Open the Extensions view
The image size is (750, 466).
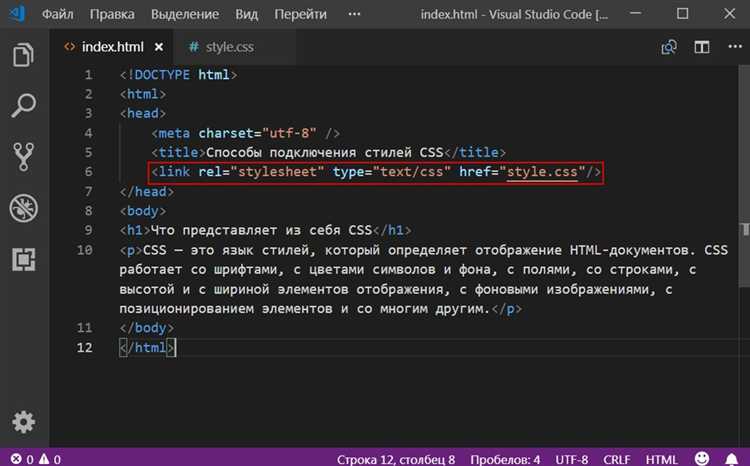click(x=23, y=259)
